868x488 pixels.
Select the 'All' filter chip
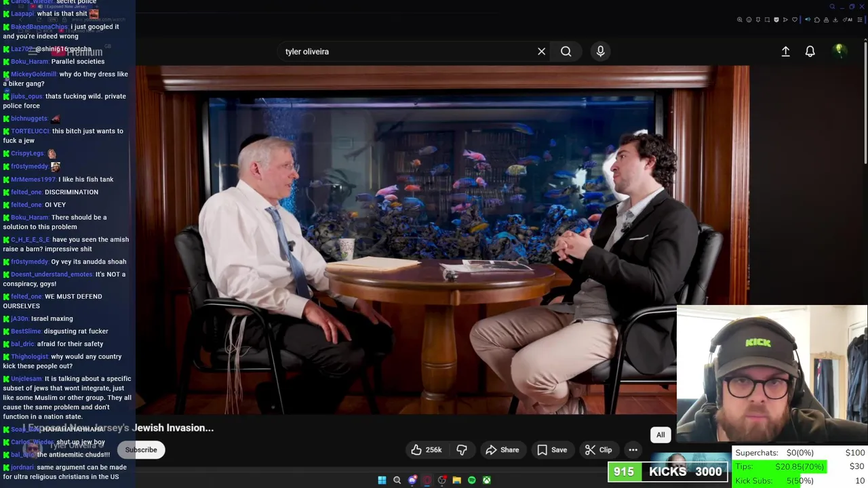click(x=660, y=435)
